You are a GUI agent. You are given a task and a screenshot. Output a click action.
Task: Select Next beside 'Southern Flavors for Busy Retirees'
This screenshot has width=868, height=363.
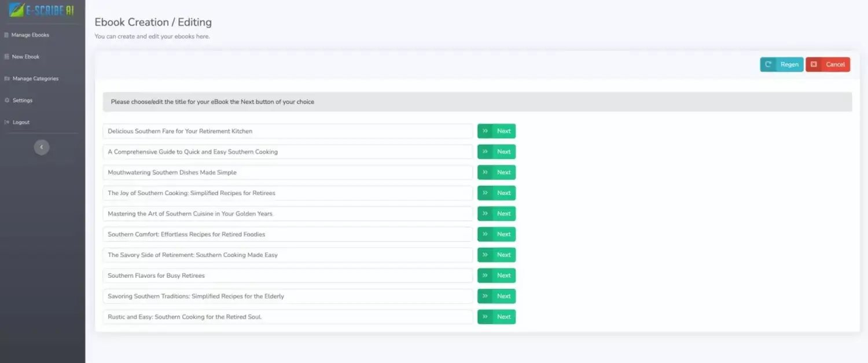pyautogui.click(x=496, y=276)
